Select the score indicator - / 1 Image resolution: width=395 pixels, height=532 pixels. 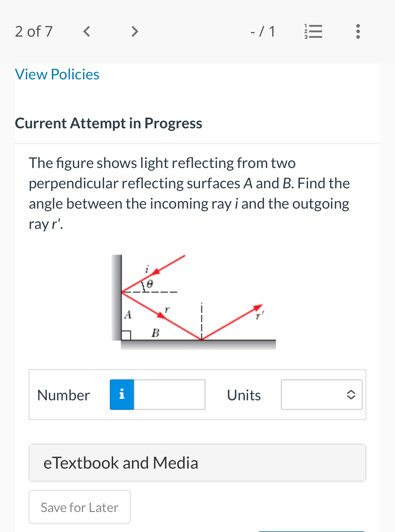pyautogui.click(x=263, y=31)
